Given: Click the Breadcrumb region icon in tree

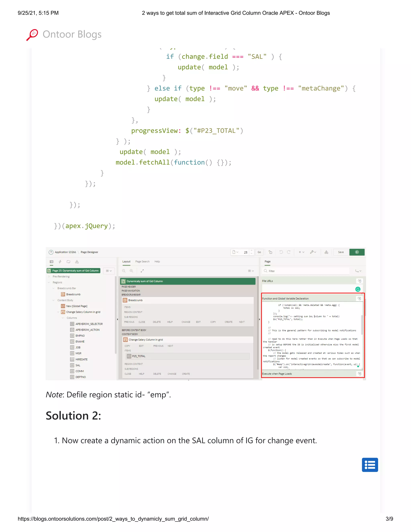Looking at the screenshot, I should tap(63, 294).
